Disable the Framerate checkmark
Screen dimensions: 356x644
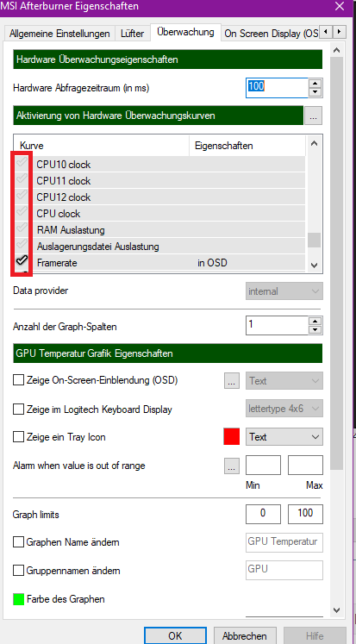click(22, 261)
